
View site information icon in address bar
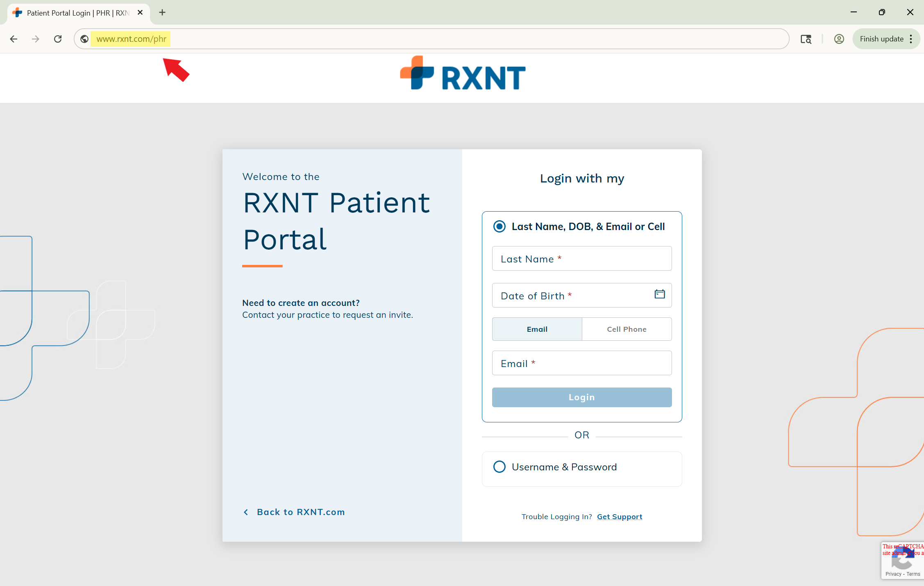[84, 39]
